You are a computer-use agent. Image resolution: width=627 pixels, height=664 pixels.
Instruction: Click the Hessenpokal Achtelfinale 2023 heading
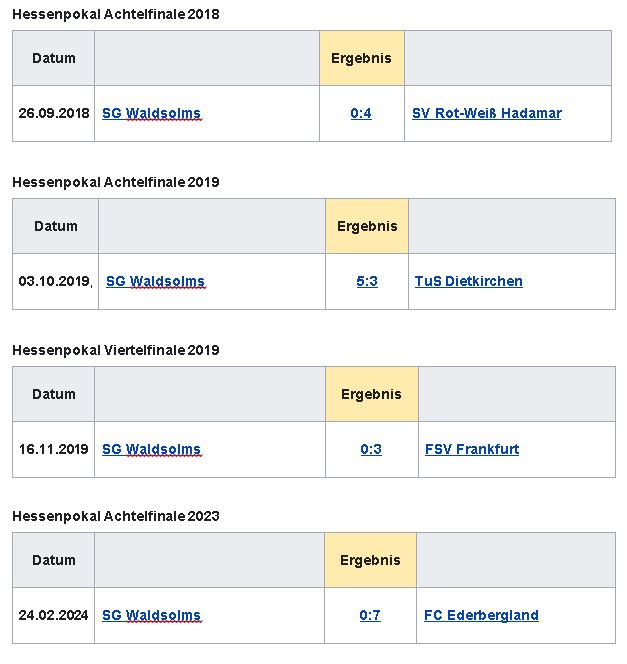click(115, 516)
